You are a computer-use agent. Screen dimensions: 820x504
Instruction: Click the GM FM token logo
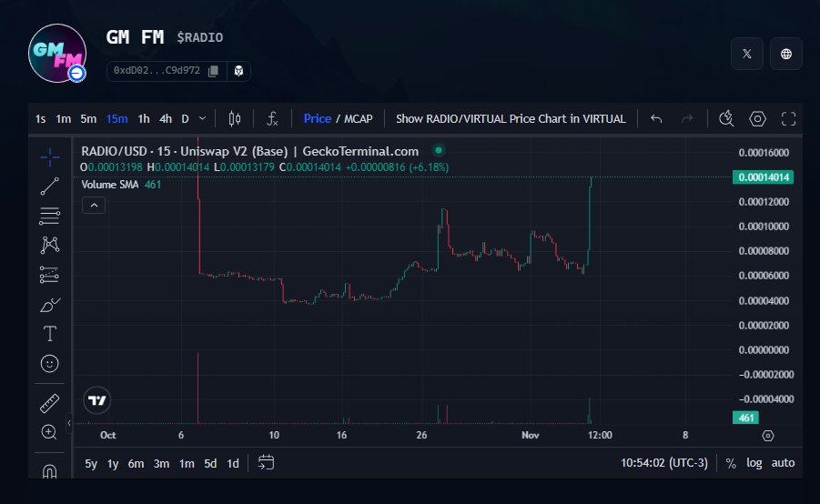[57, 54]
